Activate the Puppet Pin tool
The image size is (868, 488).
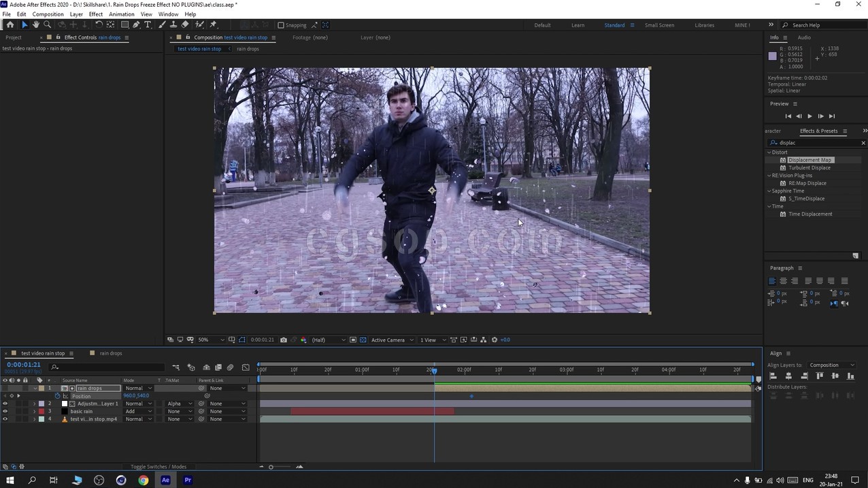tap(213, 25)
